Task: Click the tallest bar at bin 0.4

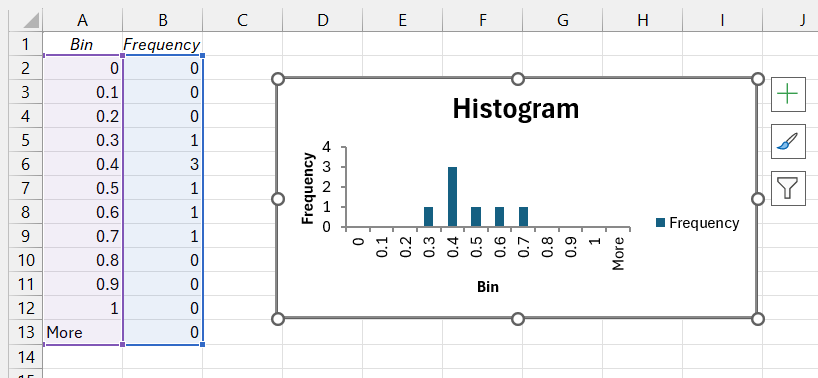Action: 452,197
